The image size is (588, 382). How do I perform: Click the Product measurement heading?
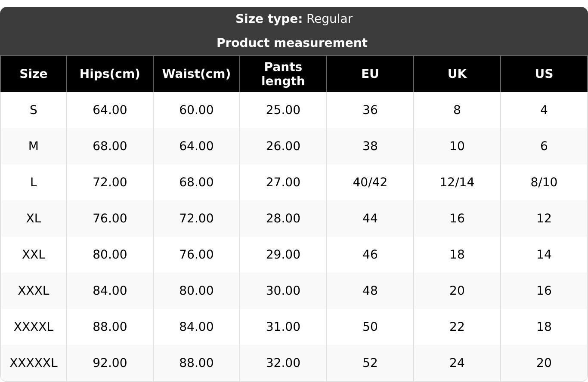point(292,43)
